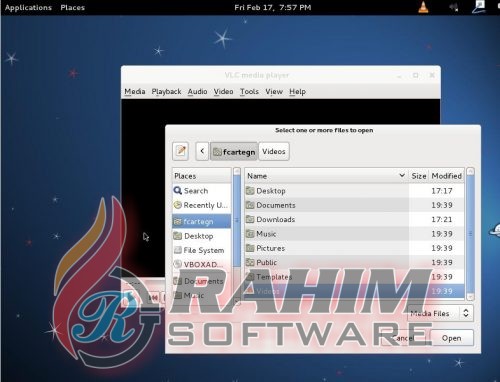Image resolution: width=500 pixels, height=382 pixels.
Task: Select File System in the Places sidebar
Action: pos(201,250)
